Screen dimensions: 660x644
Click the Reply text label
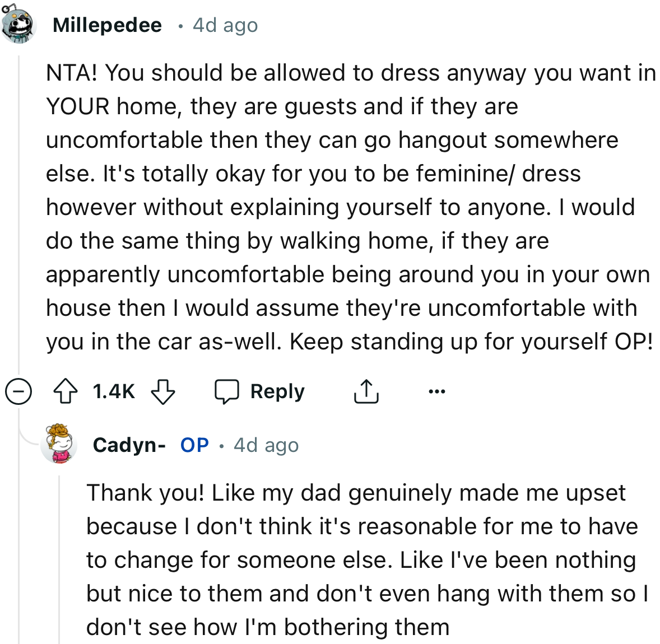[x=277, y=391]
